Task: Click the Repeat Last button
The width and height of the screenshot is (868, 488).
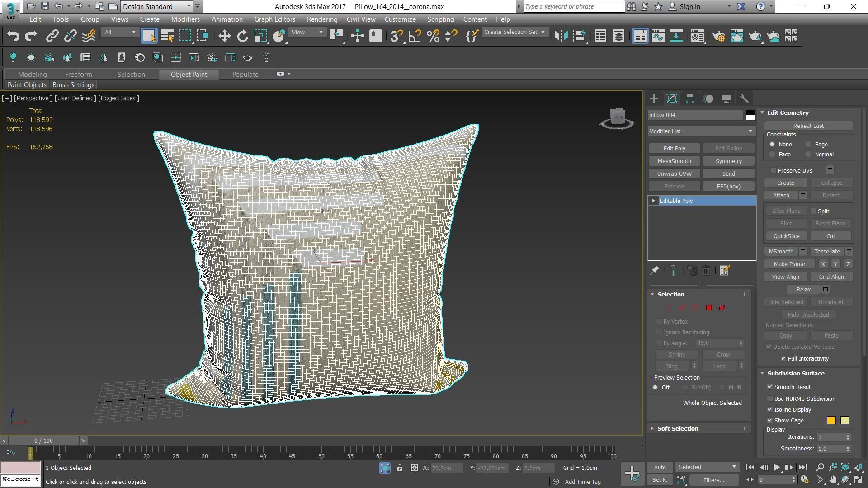Action: 808,126
